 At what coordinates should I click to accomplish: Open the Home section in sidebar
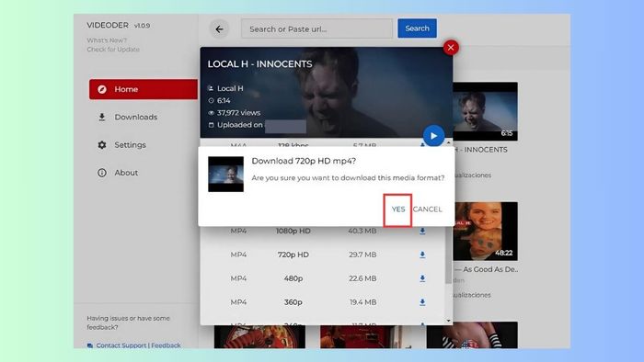click(x=144, y=89)
